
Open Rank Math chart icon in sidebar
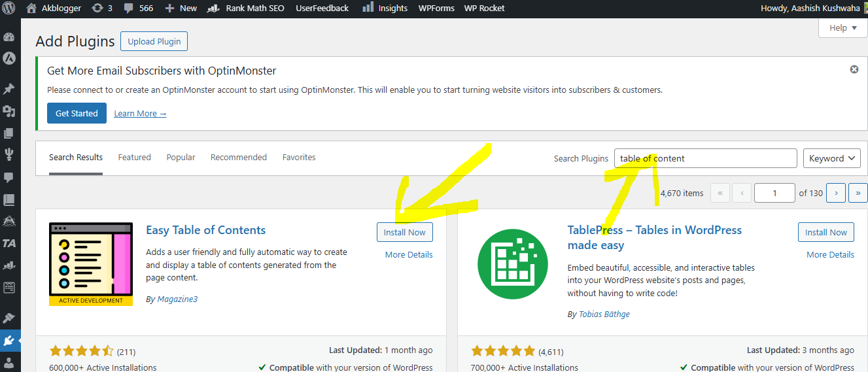click(9, 265)
